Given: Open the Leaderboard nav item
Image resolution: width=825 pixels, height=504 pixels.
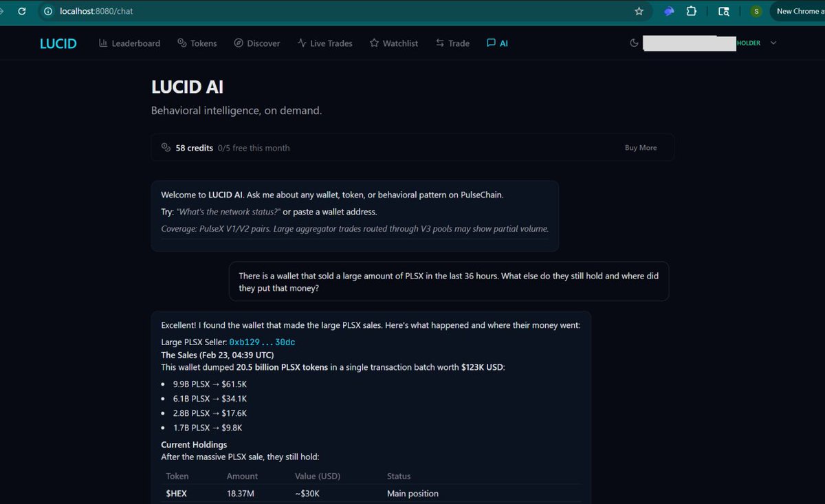Looking at the screenshot, I should pyautogui.click(x=129, y=43).
